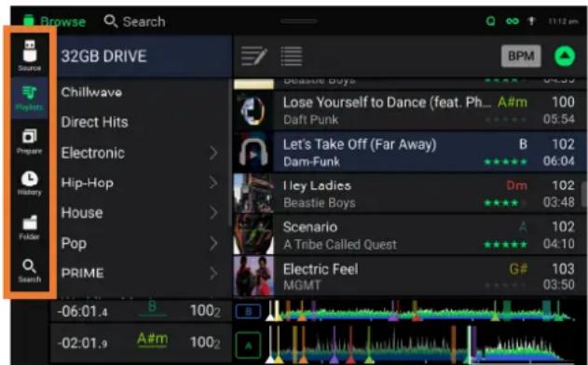The height and width of the screenshot is (365, 588).
Task: Expand the PRIME playlist chevron
Action: pos(213,274)
